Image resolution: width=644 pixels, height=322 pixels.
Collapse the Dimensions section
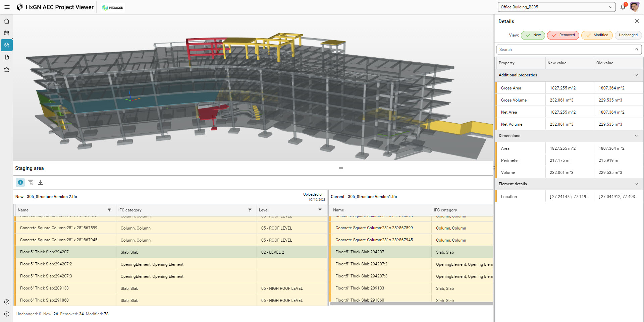(636, 136)
